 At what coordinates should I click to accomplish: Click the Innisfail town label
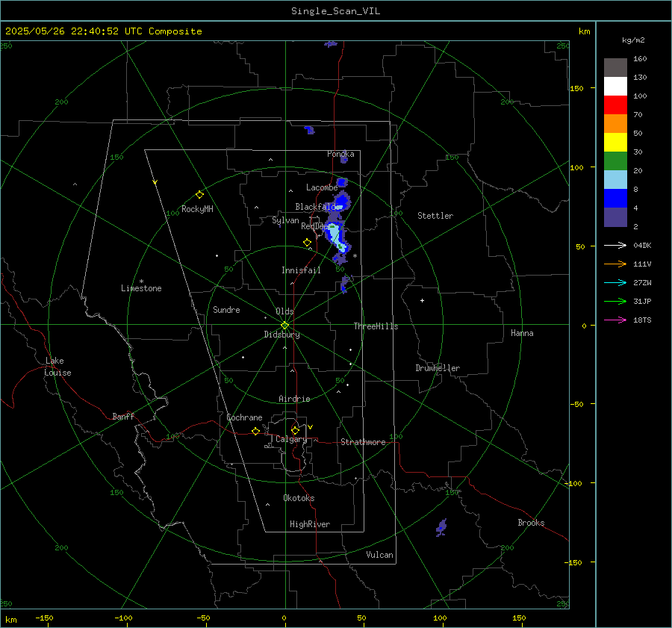tap(301, 270)
